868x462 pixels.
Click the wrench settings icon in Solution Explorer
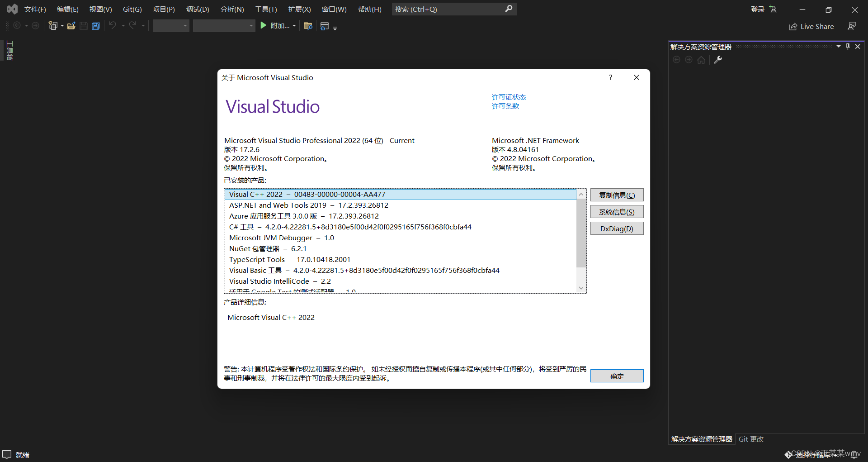pos(718,59)
